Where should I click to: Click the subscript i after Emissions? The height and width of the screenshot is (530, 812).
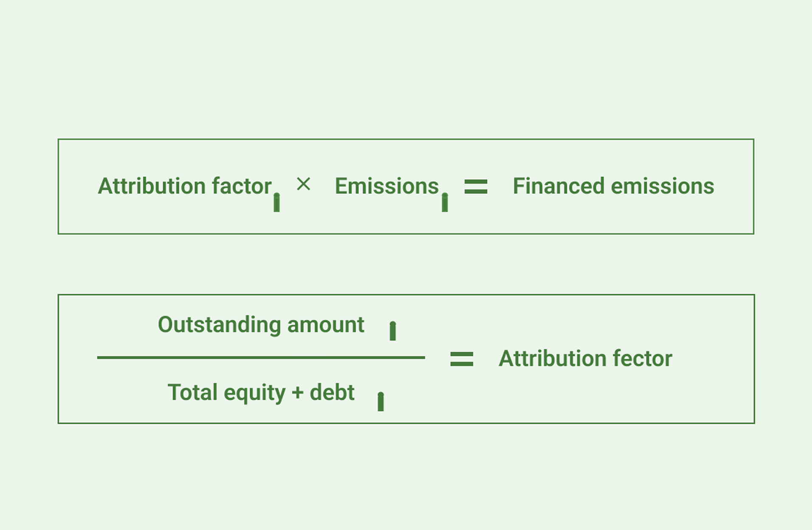(445, 202)
